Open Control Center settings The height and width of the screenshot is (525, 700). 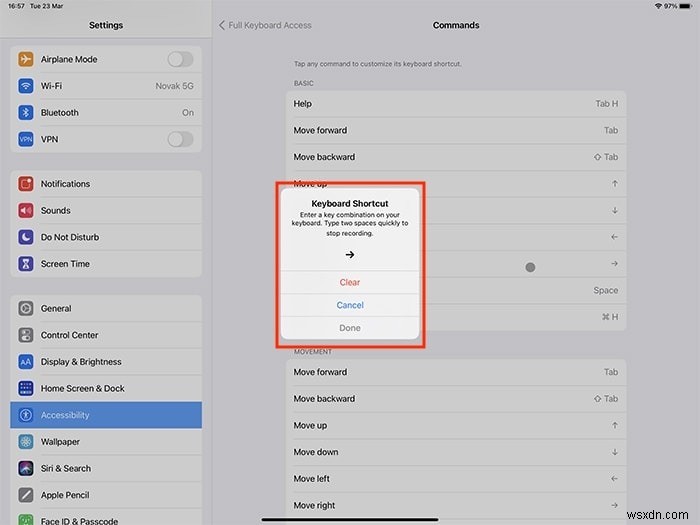point(106,335)
